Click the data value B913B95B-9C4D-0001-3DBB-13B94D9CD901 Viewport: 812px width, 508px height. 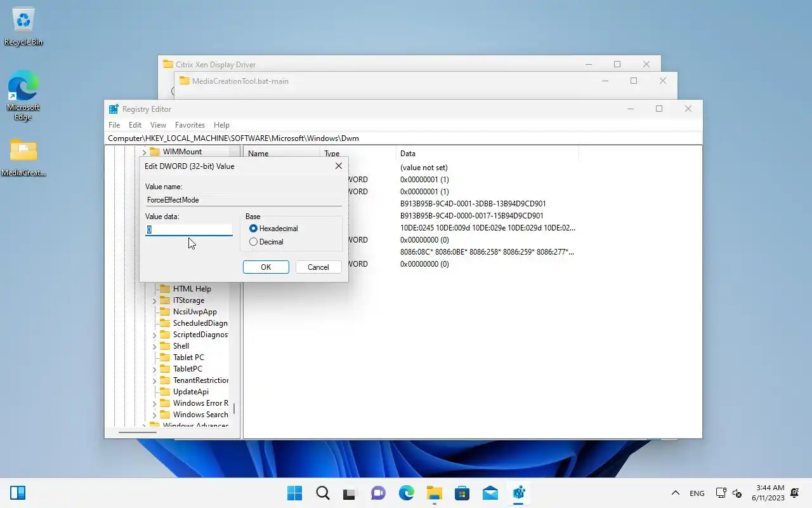pos(473,204)
